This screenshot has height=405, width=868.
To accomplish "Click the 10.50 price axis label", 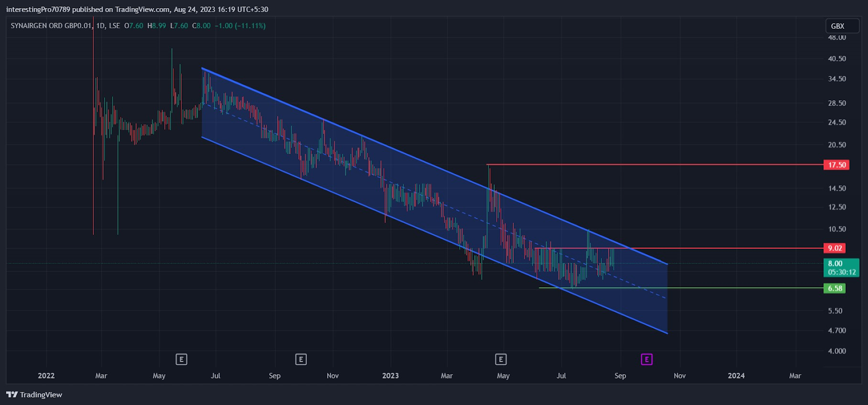I will [837, 229].
